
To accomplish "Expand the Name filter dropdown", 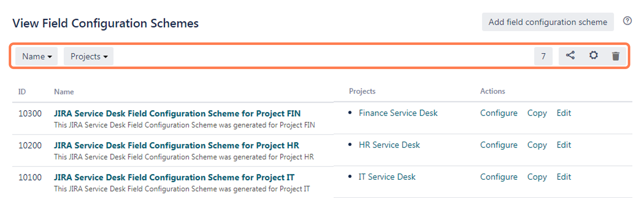I will click(37, 56).
